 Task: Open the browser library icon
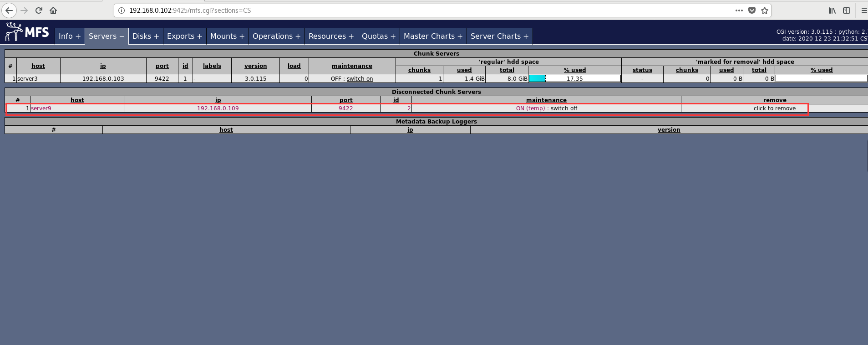click(x=832, y=10)
